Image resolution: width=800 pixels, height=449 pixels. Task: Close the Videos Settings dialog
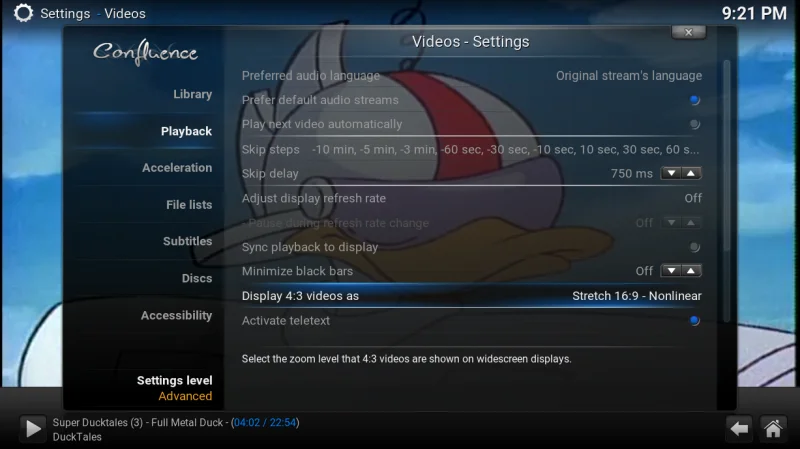pos(689,32)
